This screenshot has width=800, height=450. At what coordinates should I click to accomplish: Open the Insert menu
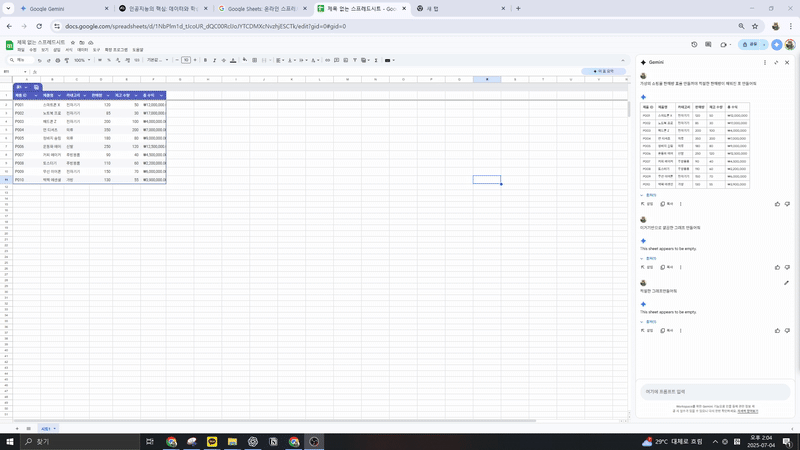[57, 50]
